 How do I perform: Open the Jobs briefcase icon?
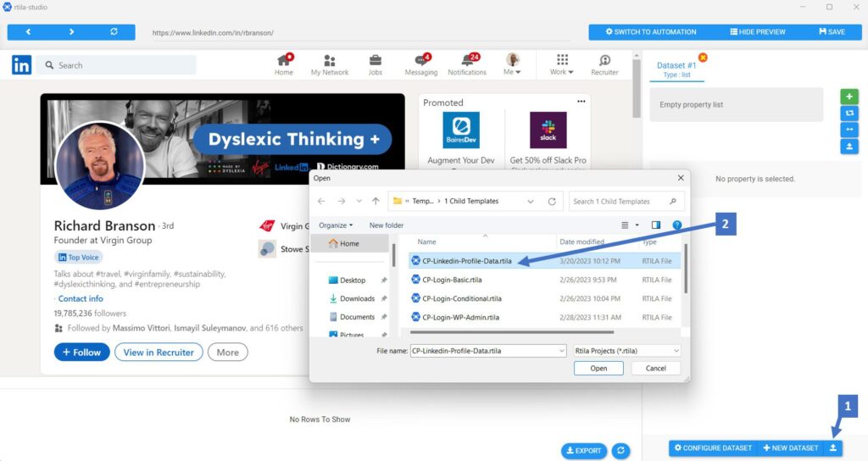coord(376,64)
